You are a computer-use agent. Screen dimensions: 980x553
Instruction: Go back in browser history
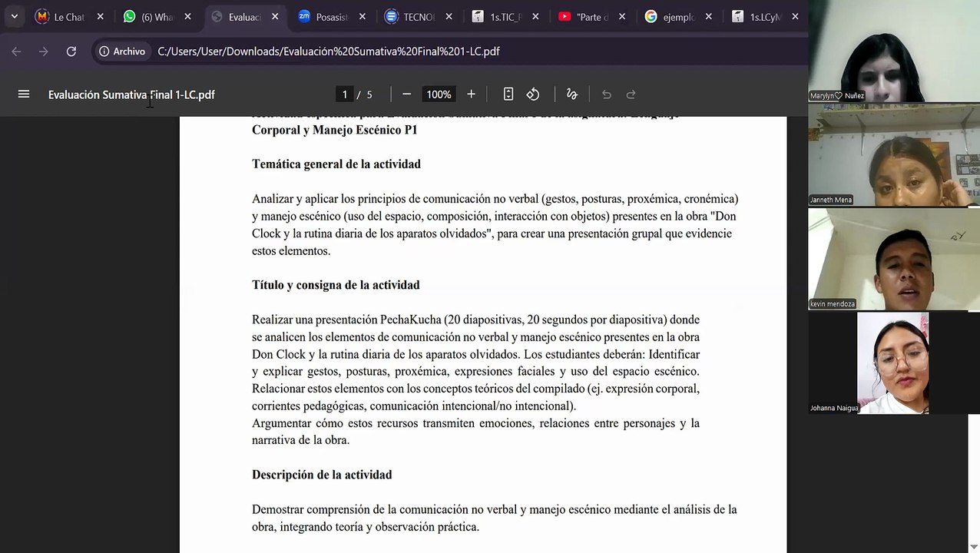pyautogui.click(x=16, y=51)
